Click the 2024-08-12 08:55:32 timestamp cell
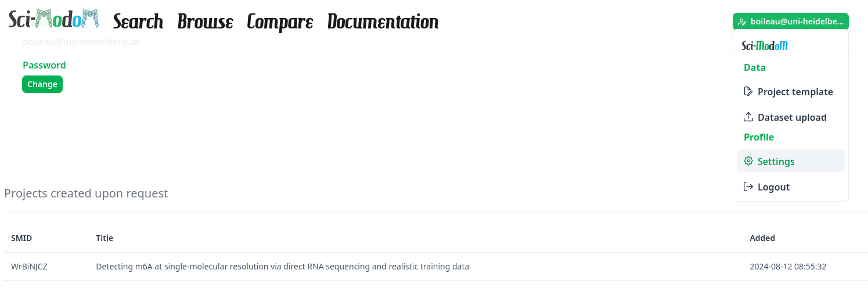The height and width of the screenshot is (295, 868). pos(788,267)
